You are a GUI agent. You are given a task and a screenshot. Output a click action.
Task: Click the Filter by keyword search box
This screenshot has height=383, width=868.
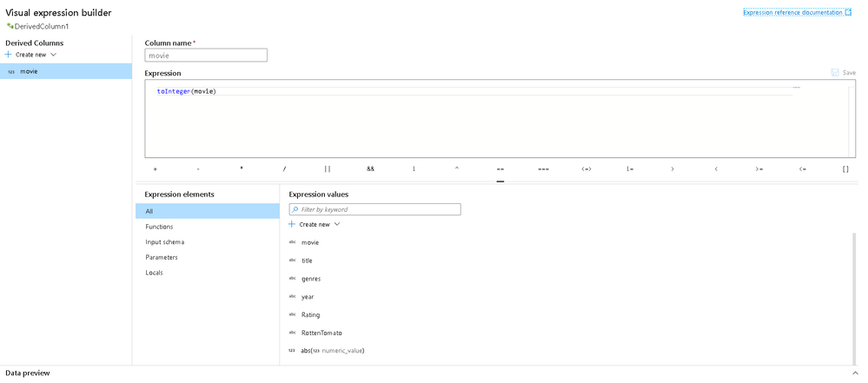point(374,210)
